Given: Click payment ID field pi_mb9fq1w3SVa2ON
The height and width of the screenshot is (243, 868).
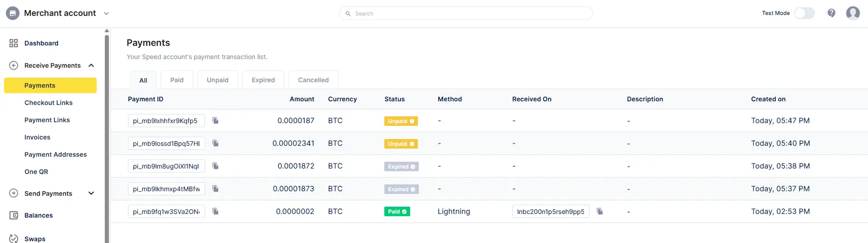Looking at the screenshot, I should click(x=167, y=212).
